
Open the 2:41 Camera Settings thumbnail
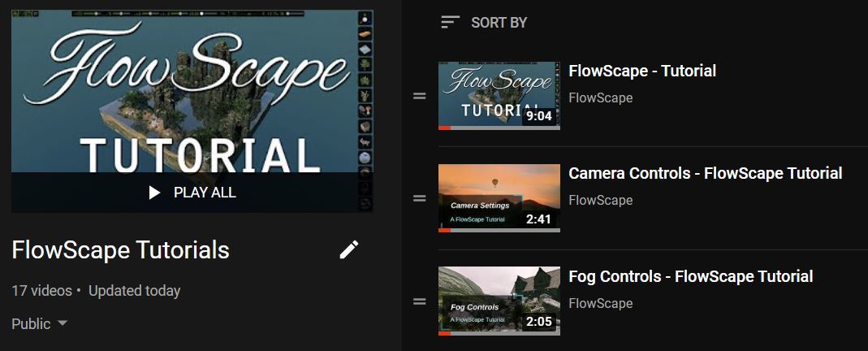pos(499,198)
